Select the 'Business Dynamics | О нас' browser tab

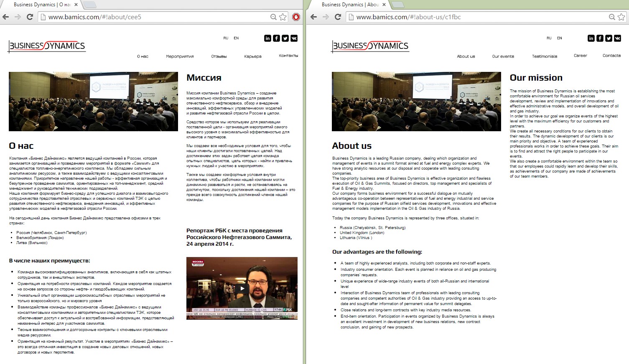[41, 5]
